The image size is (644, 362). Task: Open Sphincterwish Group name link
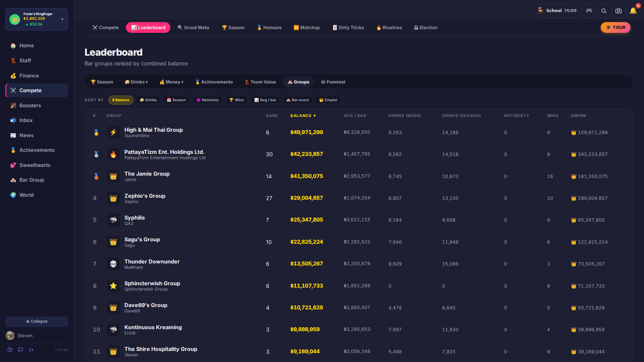pos(152,283)
